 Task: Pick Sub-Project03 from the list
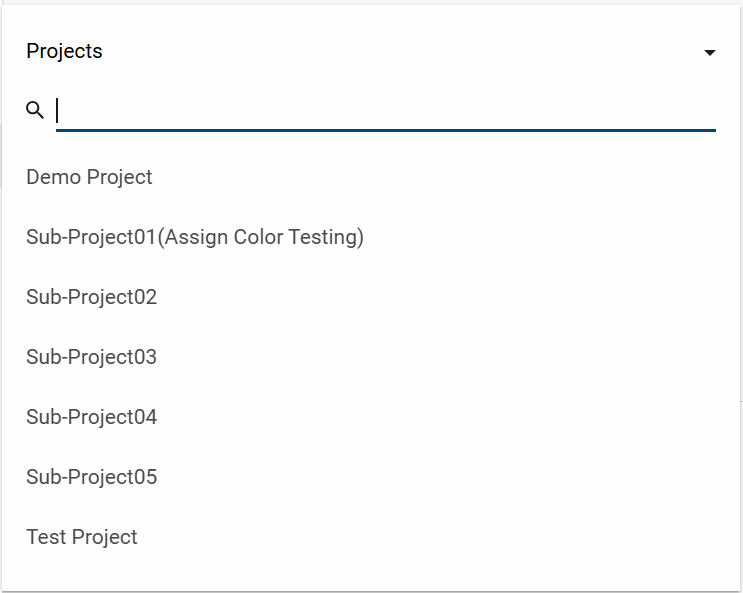pyautogui.click(x=92, y=357)
